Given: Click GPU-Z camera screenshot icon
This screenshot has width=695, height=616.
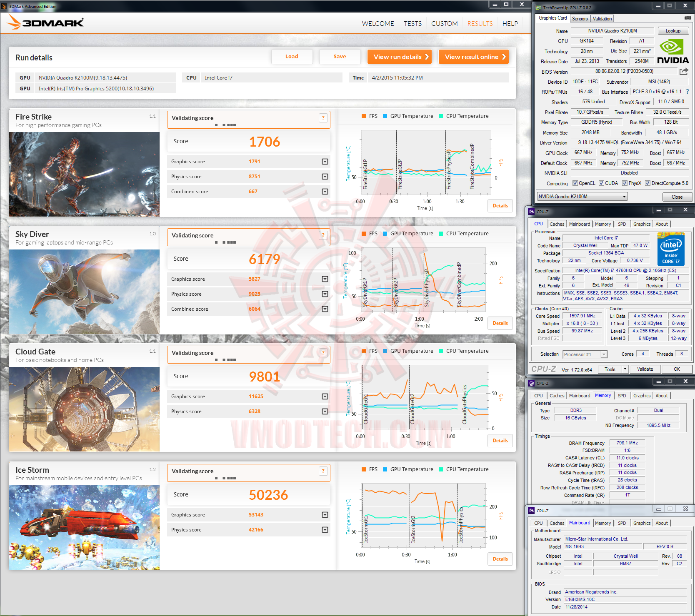Looking at the screenshot, I should [687, 18].
